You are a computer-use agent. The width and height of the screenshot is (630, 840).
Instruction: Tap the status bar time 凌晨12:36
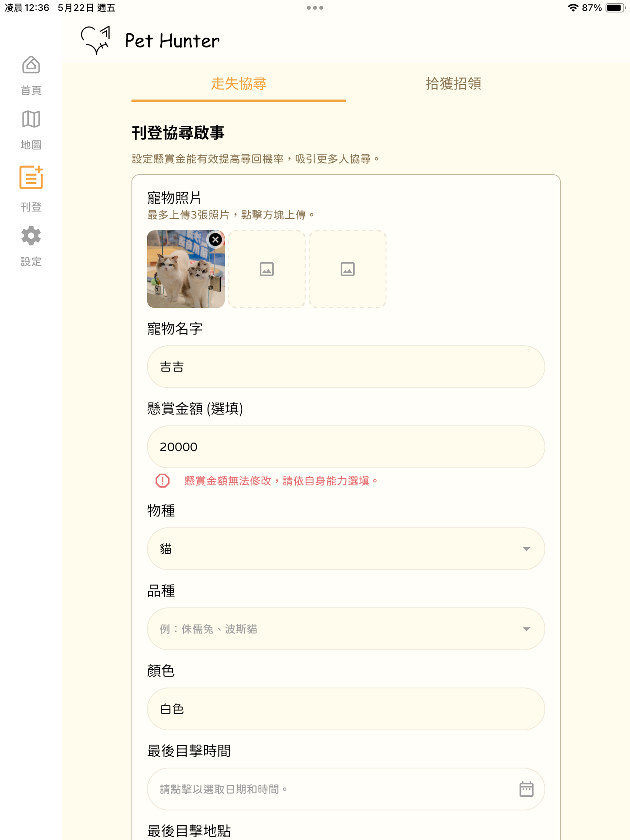point(27,8)
